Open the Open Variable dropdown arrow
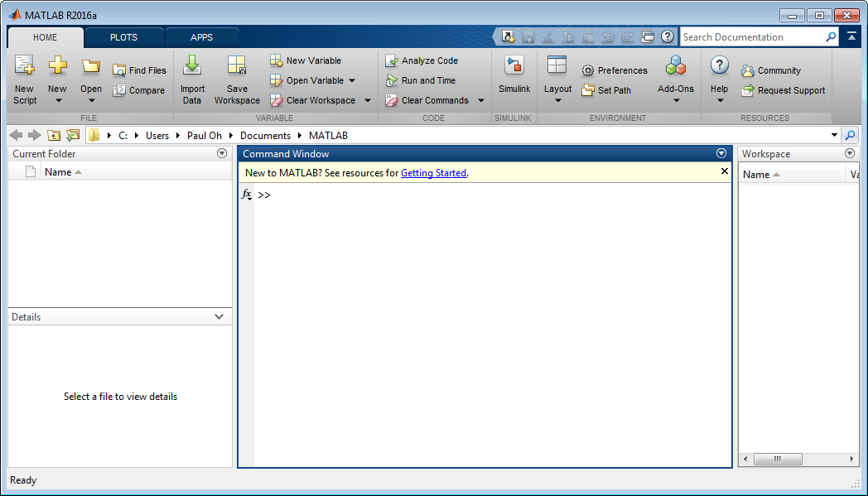This screenshot has width=868, height=496. pyautogui.click(x=352, y=80)
